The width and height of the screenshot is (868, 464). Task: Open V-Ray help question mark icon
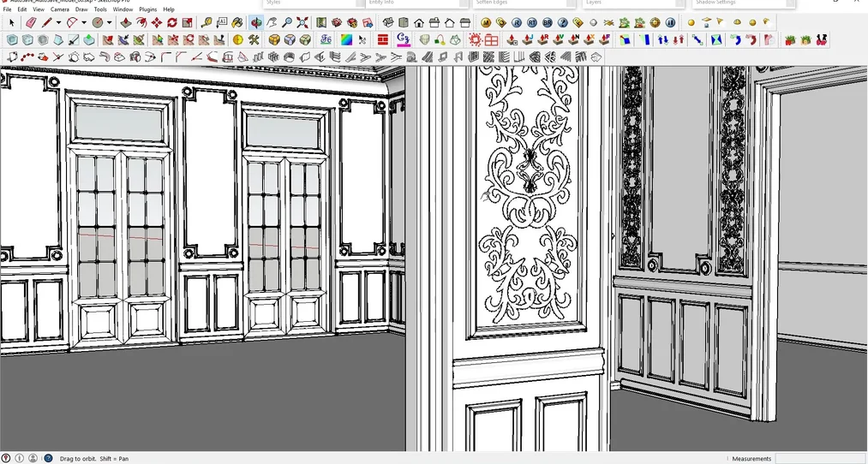pos(563,22)
